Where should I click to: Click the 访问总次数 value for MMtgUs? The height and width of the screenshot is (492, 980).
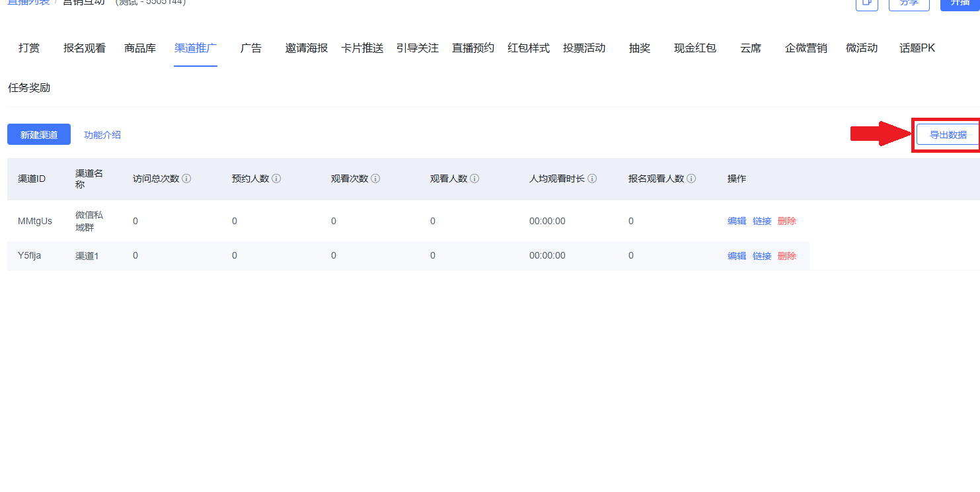coord(135,221)
